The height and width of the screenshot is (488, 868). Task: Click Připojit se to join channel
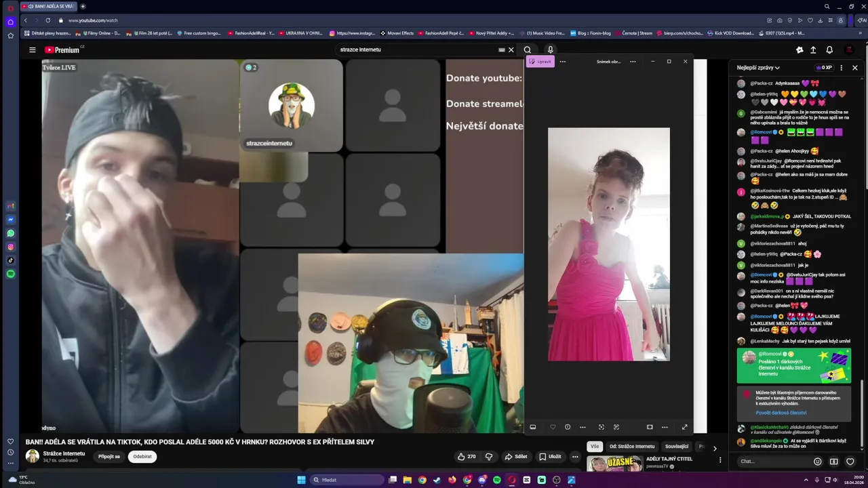pyautogui.click(x=109, y=456)
